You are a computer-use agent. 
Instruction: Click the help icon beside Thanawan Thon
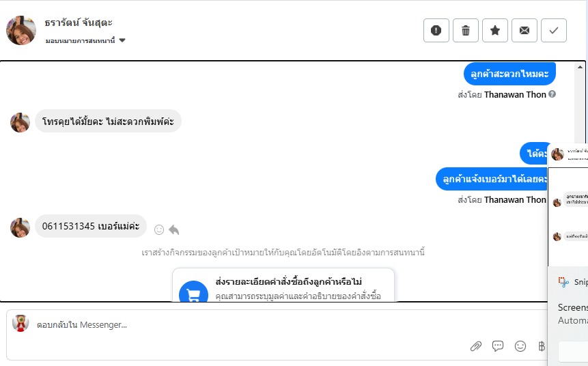[x=552, y=94]
